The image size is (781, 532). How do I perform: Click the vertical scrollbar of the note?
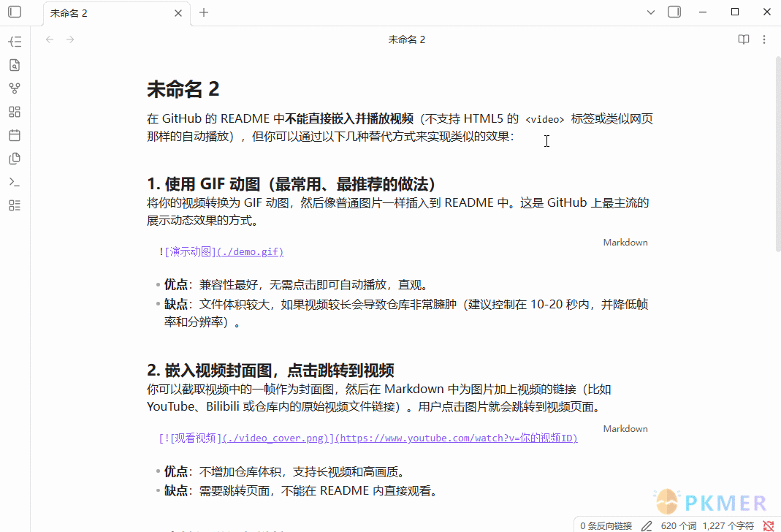pyautogui.click(x=777, y=154)
